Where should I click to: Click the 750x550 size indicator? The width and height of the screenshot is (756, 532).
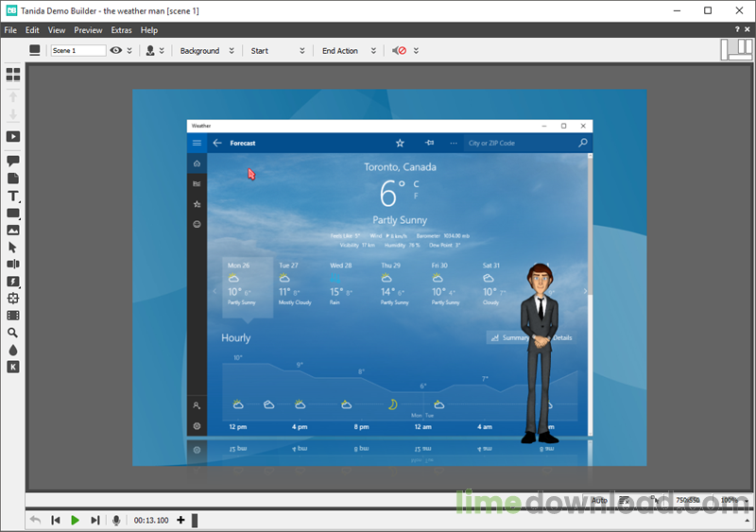(x=688, y=500)
